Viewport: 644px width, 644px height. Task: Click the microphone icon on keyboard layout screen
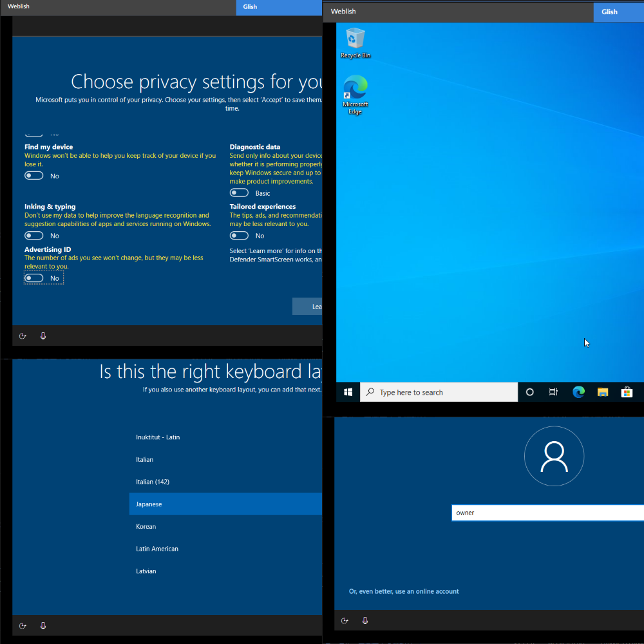pyautogui.click(x=43, y=625)
